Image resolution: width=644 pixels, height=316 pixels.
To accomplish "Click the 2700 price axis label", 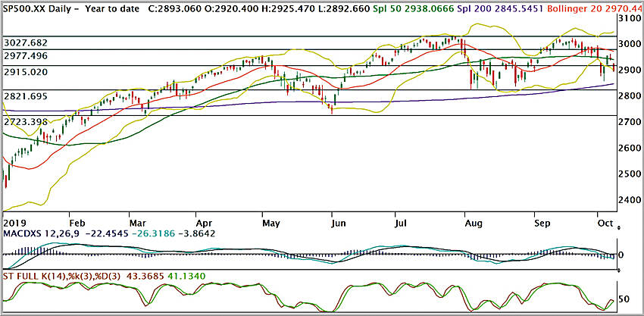I will [x=629, y=122].
